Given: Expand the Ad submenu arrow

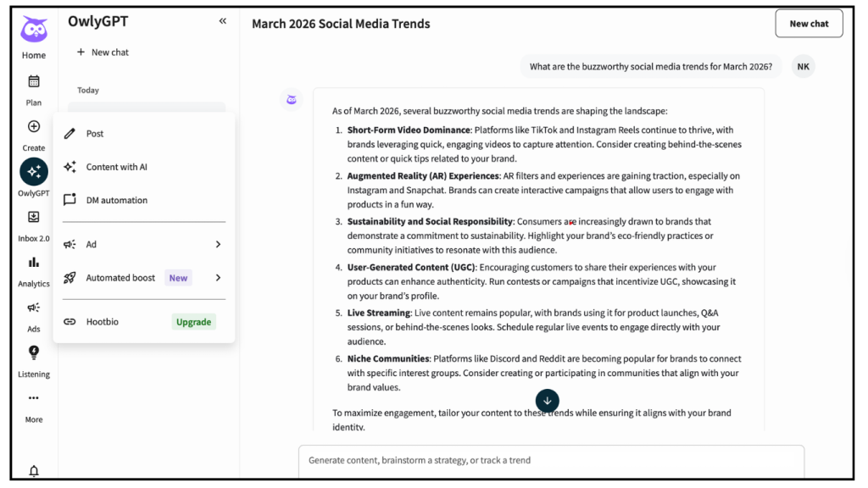Looking at the screenshot, I should click(218, 244).
